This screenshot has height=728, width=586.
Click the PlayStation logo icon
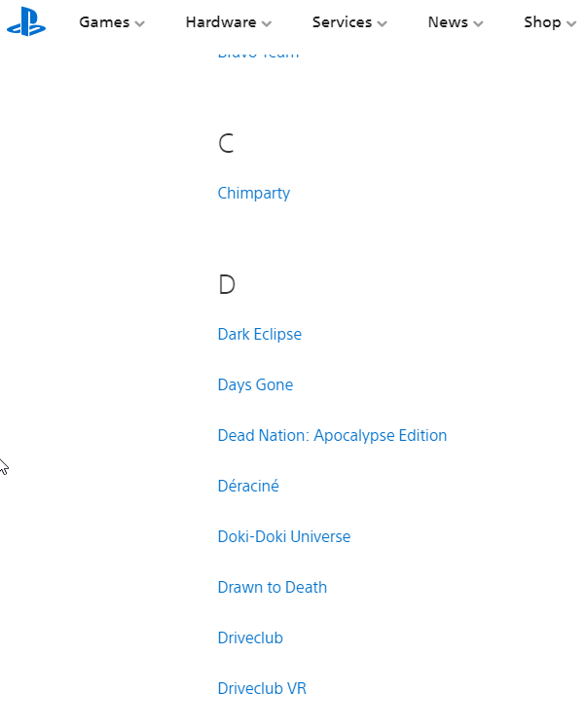pos(26,22)
